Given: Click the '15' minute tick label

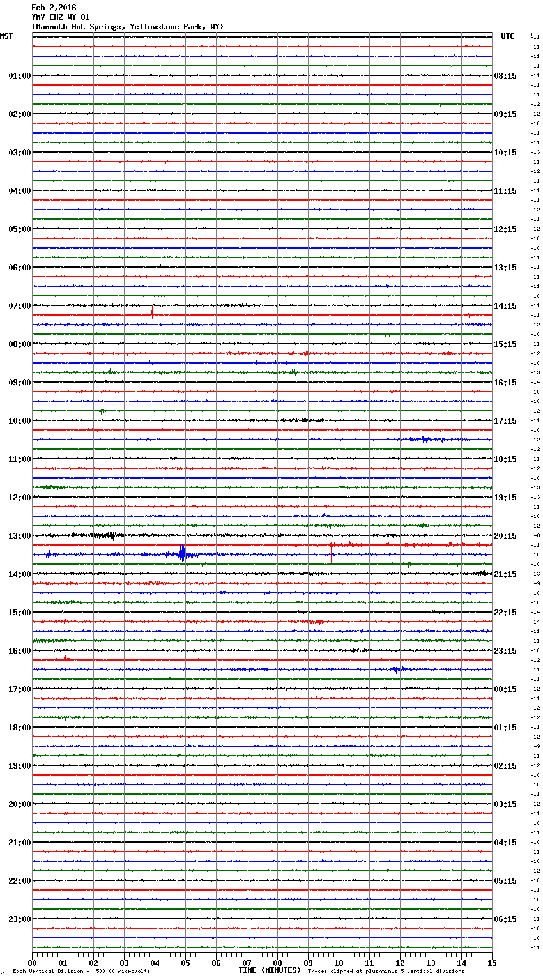Looking at the screenshot, I should coord(491,963).
